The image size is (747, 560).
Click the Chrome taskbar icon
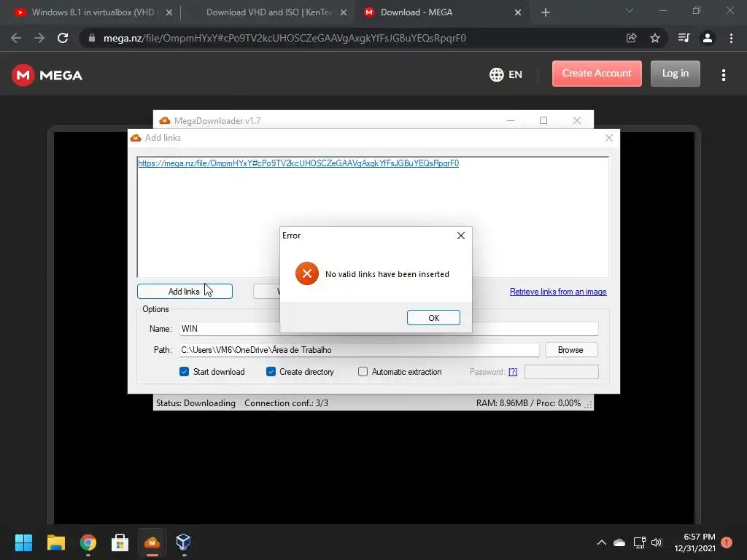click(88, 542)
